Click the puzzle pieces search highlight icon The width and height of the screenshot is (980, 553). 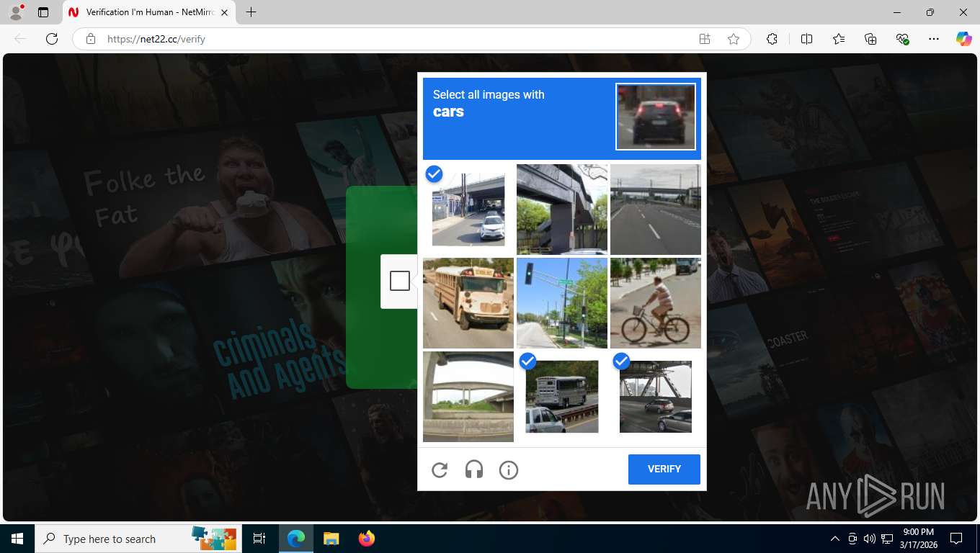click(x=214, y=538)
